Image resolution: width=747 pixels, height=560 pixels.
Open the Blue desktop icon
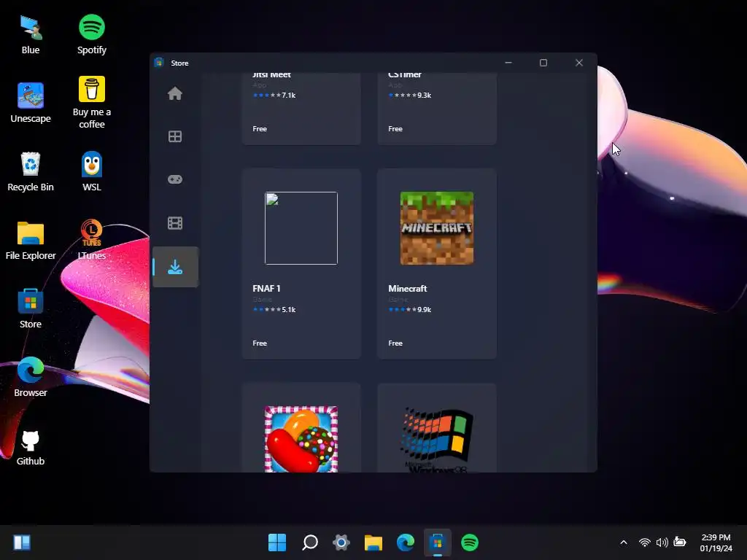click(x=31, y=35)
